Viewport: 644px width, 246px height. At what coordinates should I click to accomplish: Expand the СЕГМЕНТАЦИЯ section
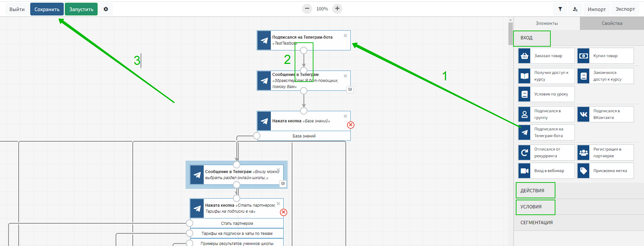(x=537, y=222)
